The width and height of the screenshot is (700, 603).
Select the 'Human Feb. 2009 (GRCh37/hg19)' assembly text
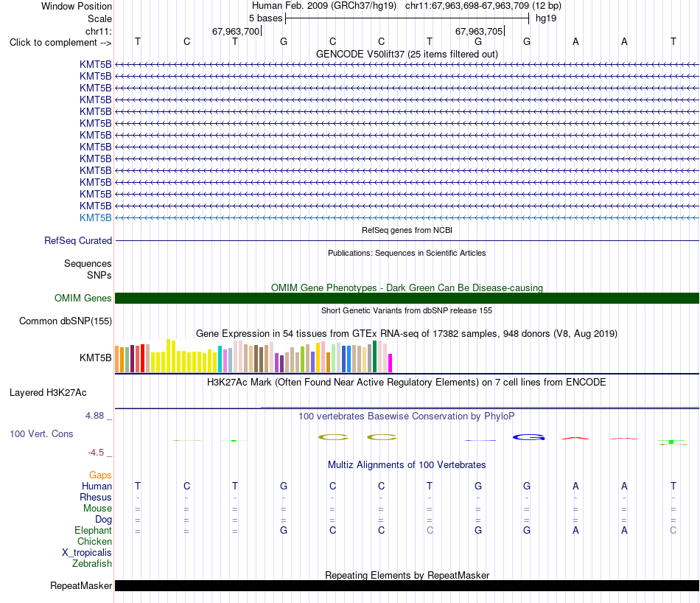324,6
